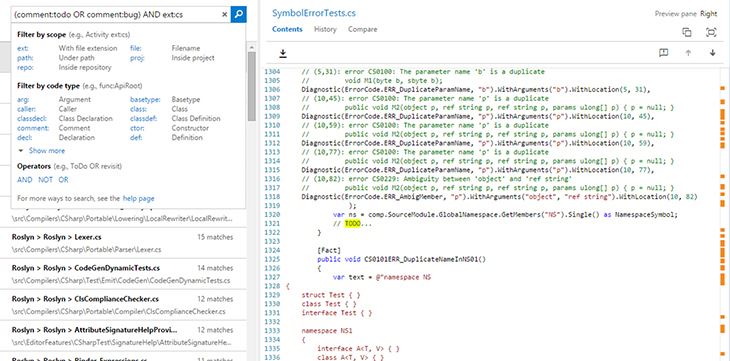Screen dimensions: 730x361
Task: Open the AttributeSignatureHelpProvi... search result
Action: [123, 336]
